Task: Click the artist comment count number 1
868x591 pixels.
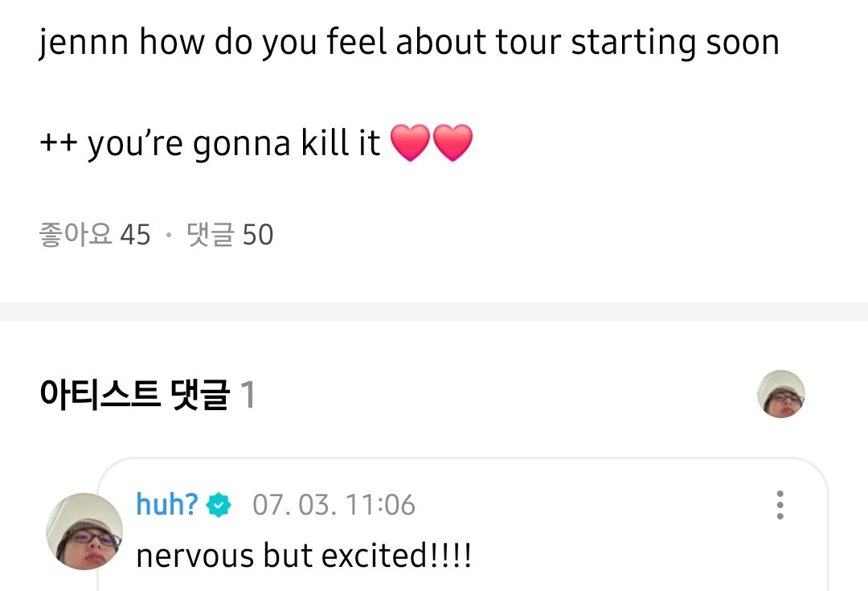Action: coord(248,395)
